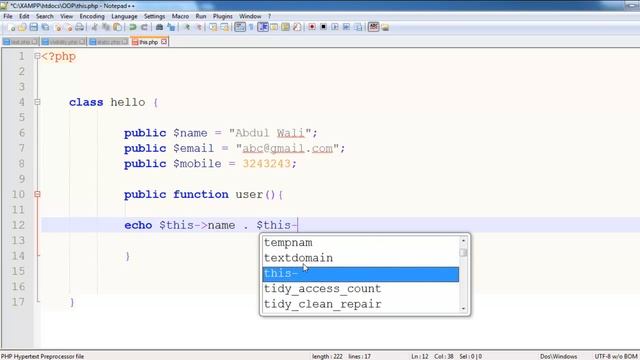Click the Open file toolbar icon
Viewport: 640px width, 360px height.
(22, 27)
